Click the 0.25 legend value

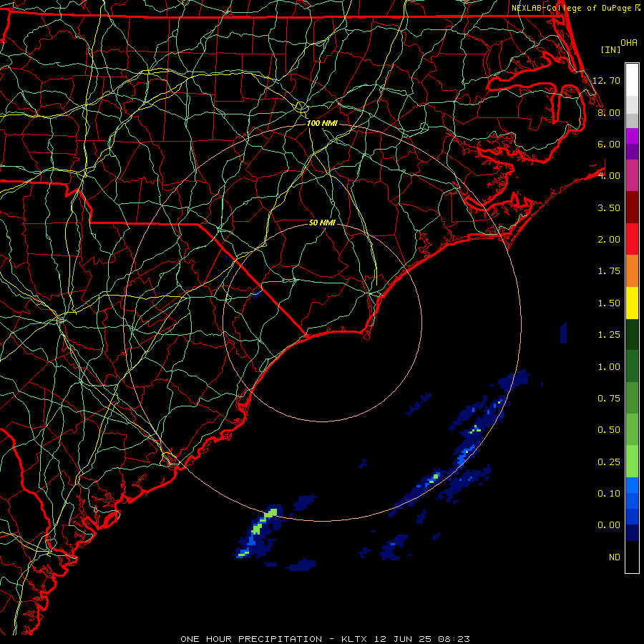coord(609,462)
